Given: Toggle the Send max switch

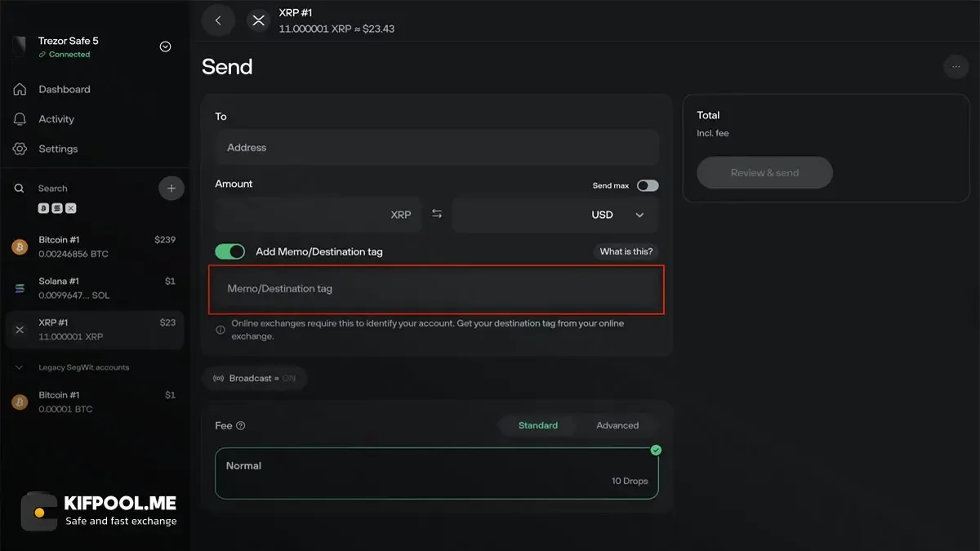Looking at the screenshot, I should coord(648,185).
